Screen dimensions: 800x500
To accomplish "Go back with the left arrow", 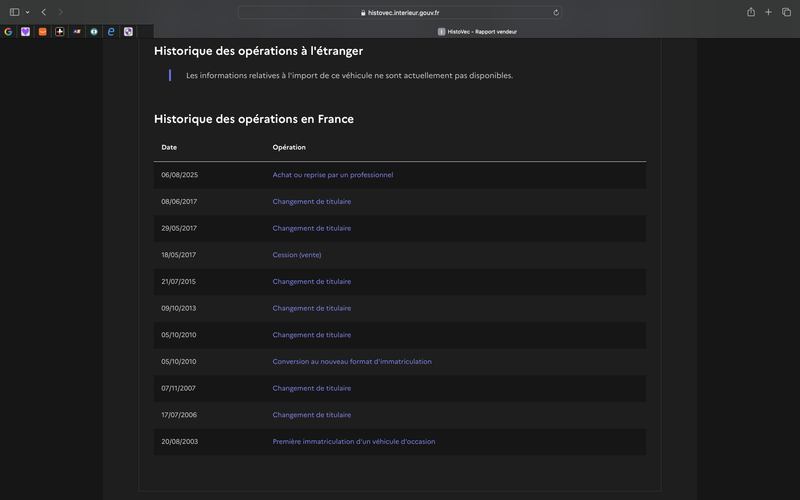I will pos(44,12).
